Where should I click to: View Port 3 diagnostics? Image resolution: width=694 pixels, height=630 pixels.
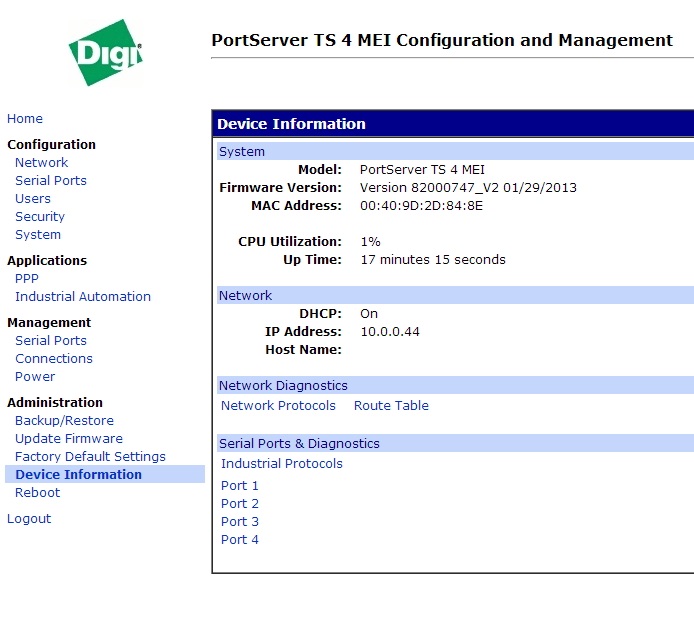[240, 522]
